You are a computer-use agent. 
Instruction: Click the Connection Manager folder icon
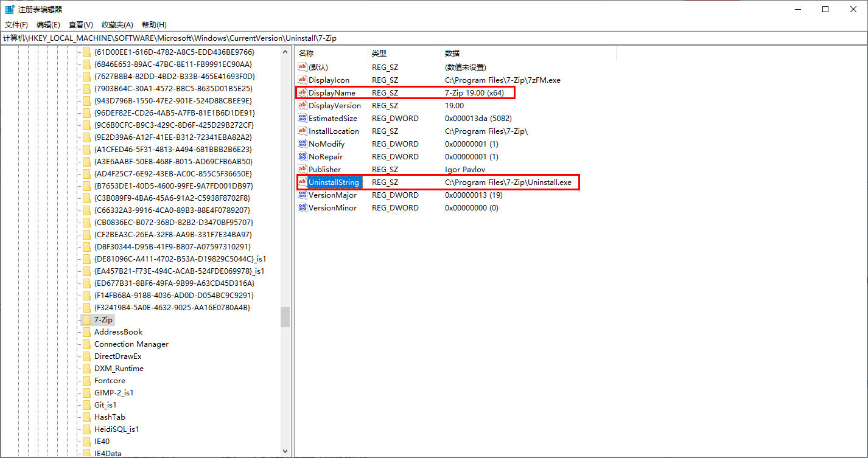(x=86, y=344)
